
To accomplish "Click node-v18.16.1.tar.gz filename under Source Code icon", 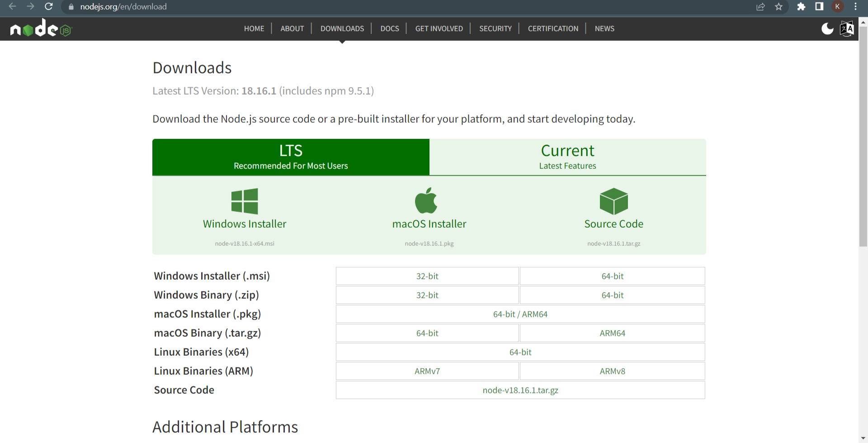I will click(x=613, y=243).
